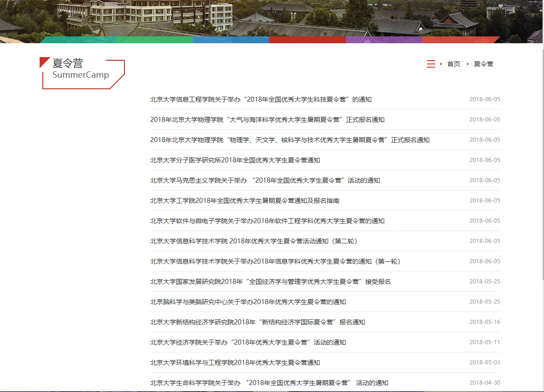Open 新结构经济学国际夏令营报名通知
Screen dimensions: 544x392
point(257,323)
